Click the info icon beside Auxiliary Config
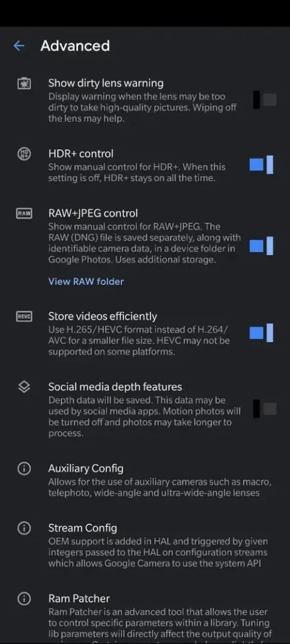 [25, 469]
